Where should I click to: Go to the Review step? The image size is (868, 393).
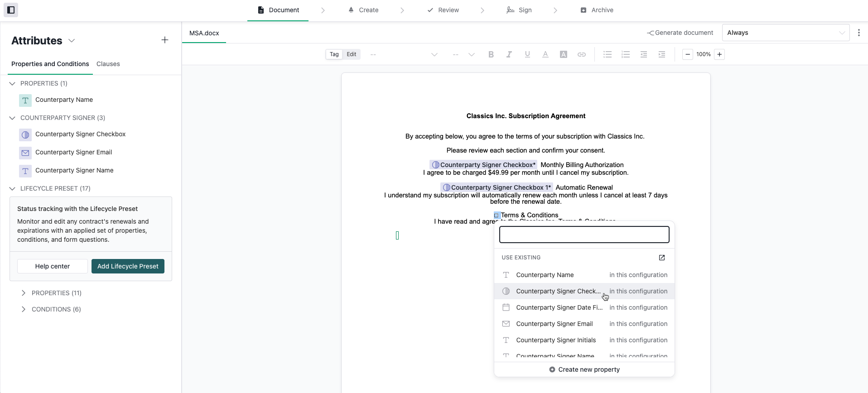pyautogui.click(x=443, y=10)
